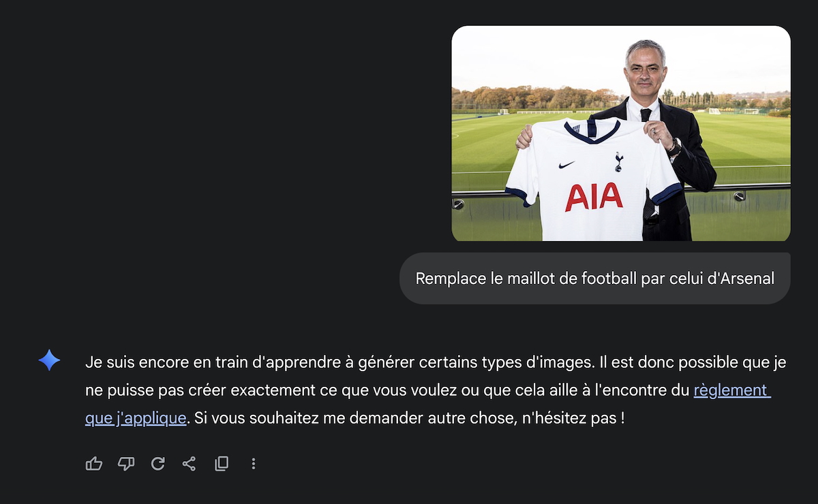818x504 pixels.
Task: Click the underlined word "règlement"
Action: 732,390
